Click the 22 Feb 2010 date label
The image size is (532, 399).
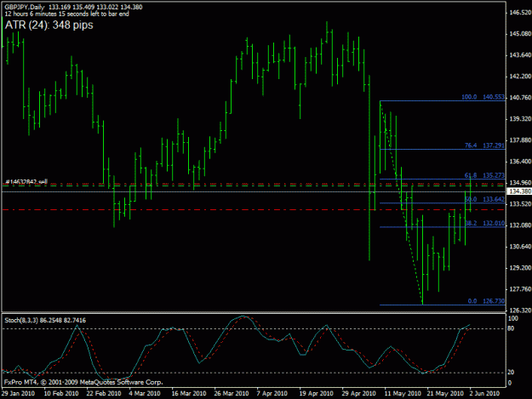point(104,393)
